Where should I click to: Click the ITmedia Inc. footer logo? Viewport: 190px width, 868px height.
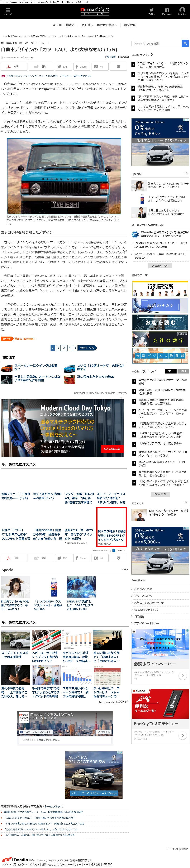pos(18,860)
